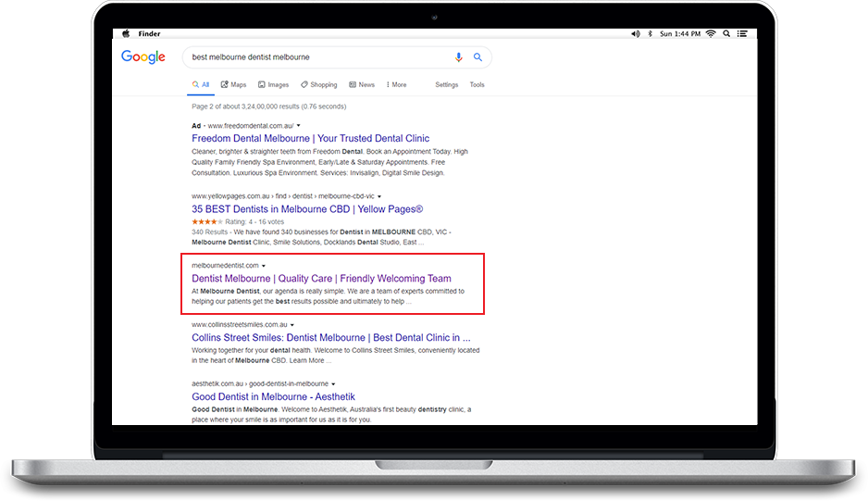This screenshot has width=868, height=501.
Task: Open Spotlight search in menu bar
Action: (727, 33)
